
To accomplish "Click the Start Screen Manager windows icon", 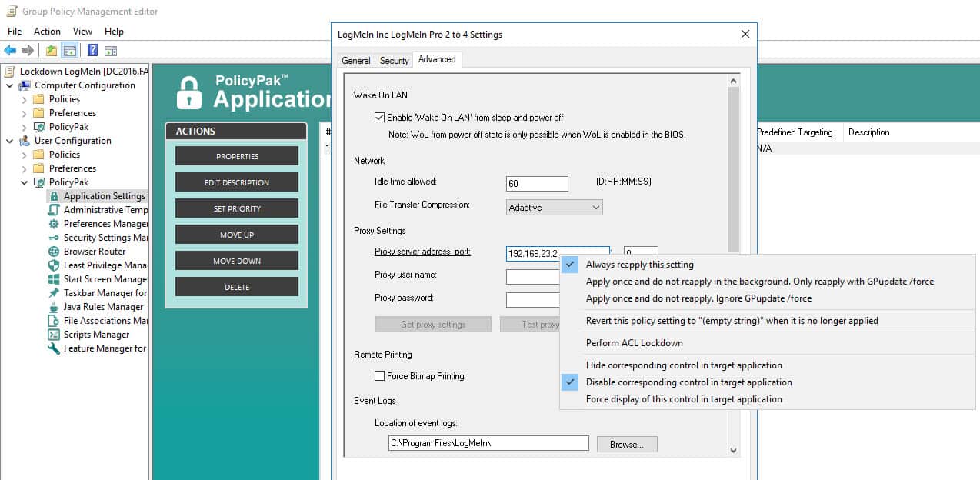I will point(54,279).
